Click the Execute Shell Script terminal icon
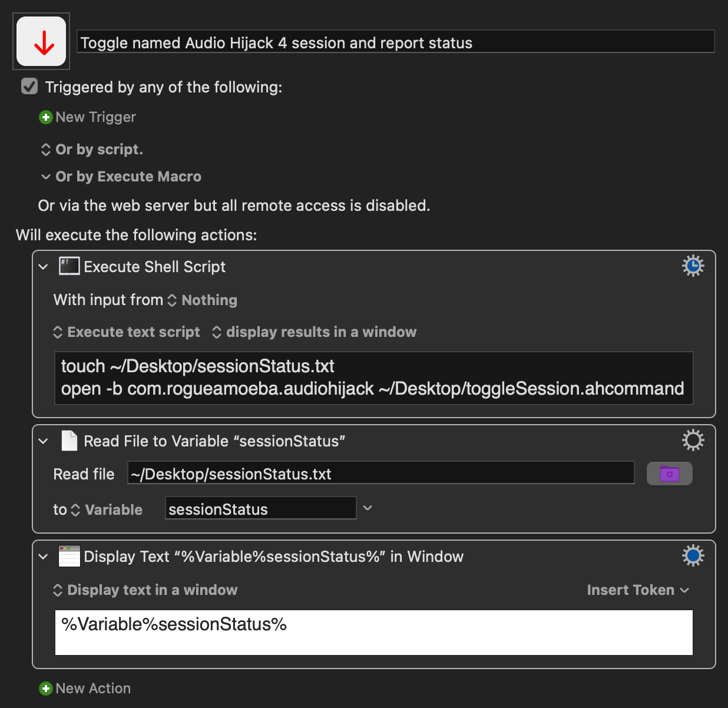Image resolution: width=728 pixels, height=708 pixels. point(69,266)
